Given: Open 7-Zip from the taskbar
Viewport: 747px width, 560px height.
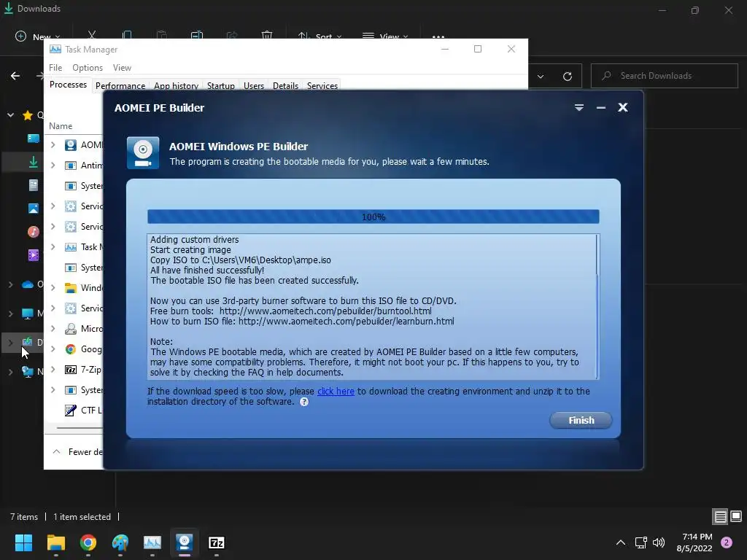Looking at the screenshot, I should click(216, 542).
